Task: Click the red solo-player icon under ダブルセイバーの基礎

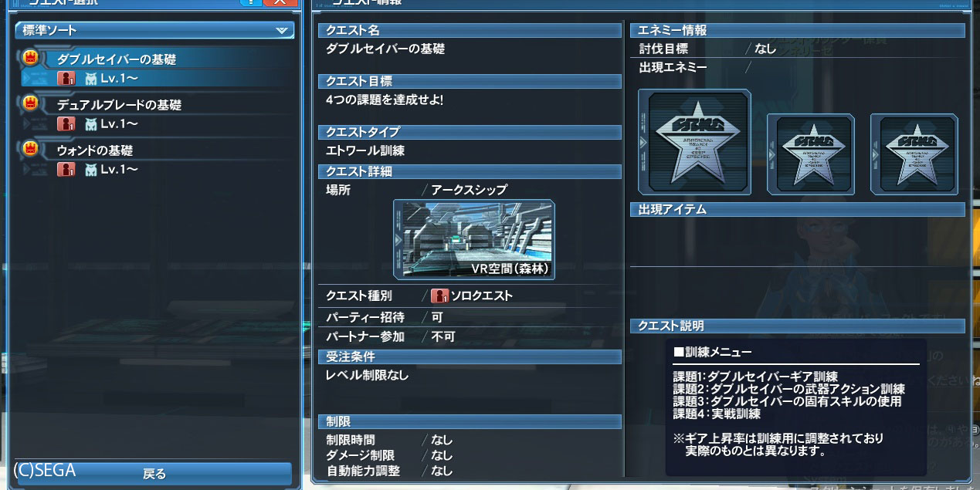Action: (66, 78)
